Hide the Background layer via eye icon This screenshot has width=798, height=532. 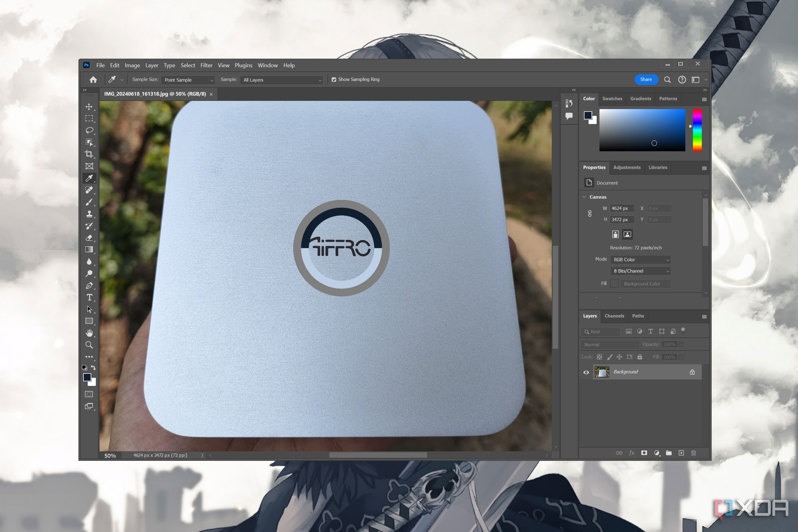coord(586,372)
